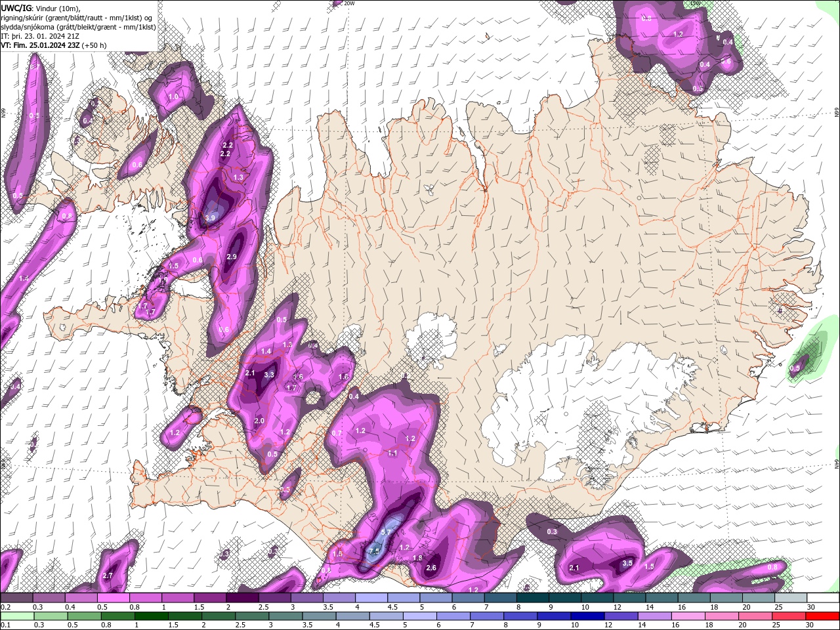Click the 'VT: Fim. 25.01.2024 23Z (+50 h)' line

(53, 45)
